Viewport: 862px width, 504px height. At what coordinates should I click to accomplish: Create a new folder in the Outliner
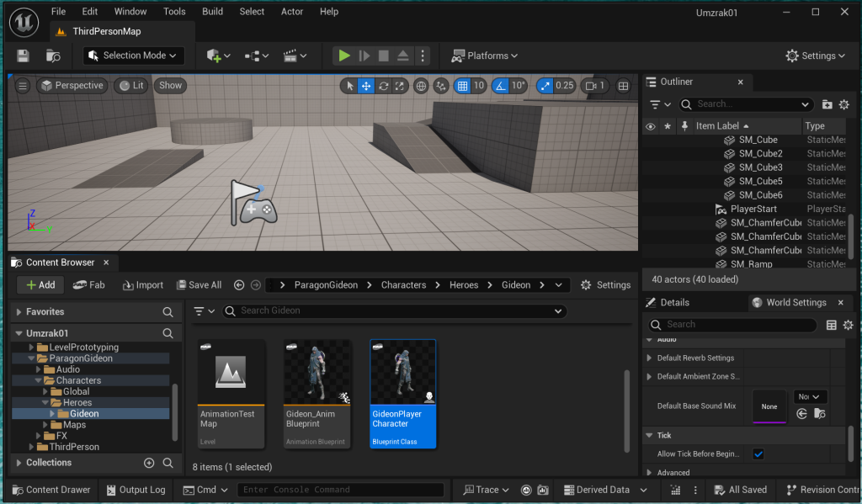click(x=827, y=104)
